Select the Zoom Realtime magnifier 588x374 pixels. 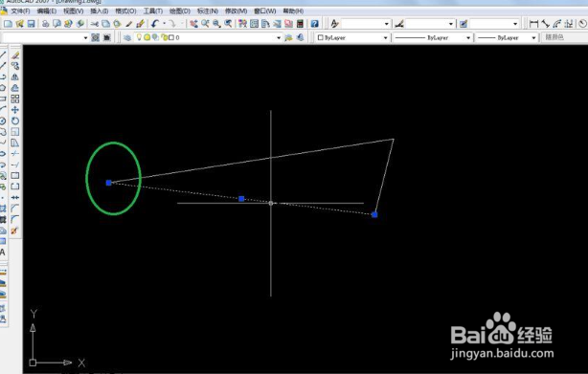(x=205, y=24)
